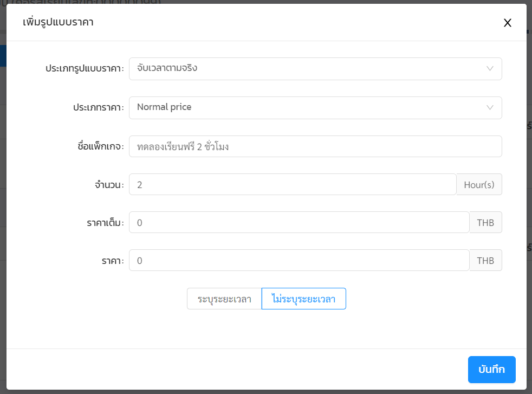Click the เพิ่มรูปแบบราคา dialog title
The height and width of the screenshot is (394, 532).
point(58,22)
